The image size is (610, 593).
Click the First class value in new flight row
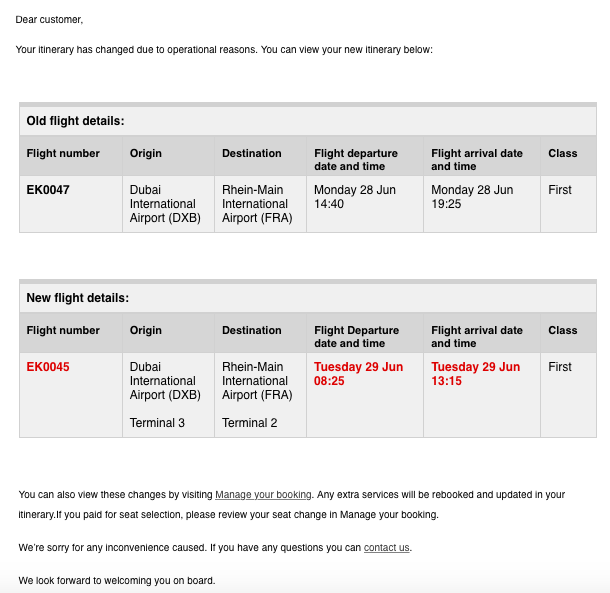tap(560, 367)
